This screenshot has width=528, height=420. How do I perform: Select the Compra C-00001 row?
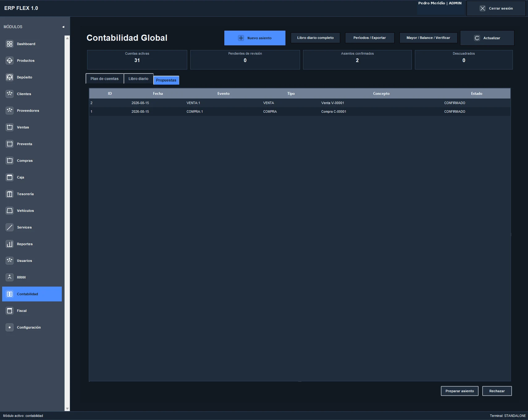tap(300, 111)
